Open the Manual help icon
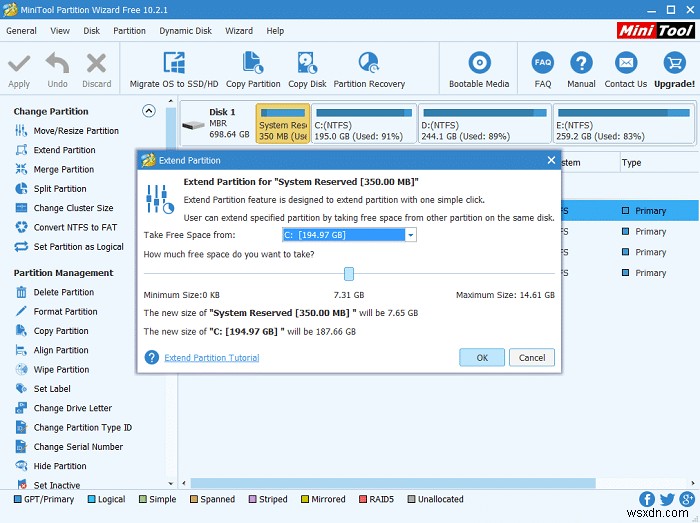 point(581,63)
